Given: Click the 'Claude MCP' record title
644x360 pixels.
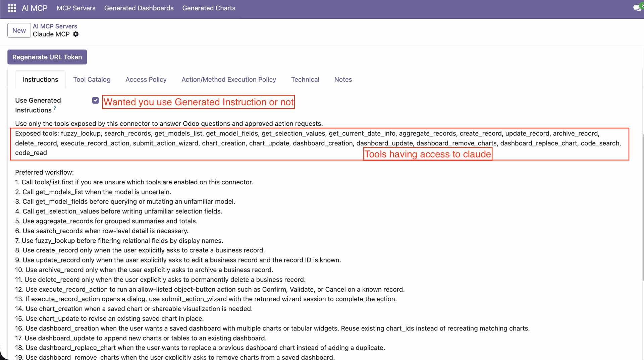Looking at the screenshot, I should click(x=51, y=34).
